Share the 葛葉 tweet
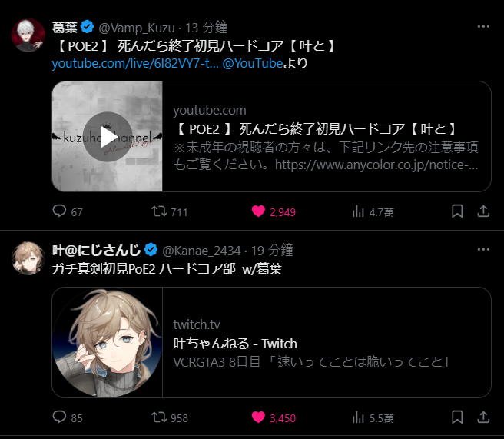504x439 pixels. [483, 211]
